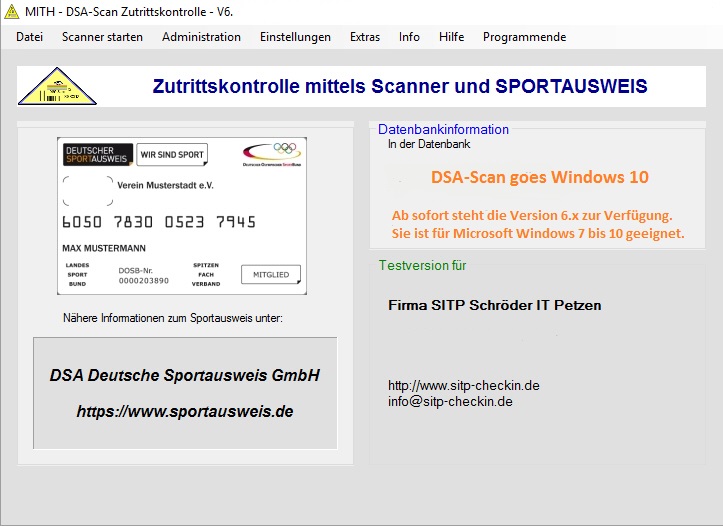Open the Extras menu
This screenshot has width=723, height=526.
tap(365, 37)
